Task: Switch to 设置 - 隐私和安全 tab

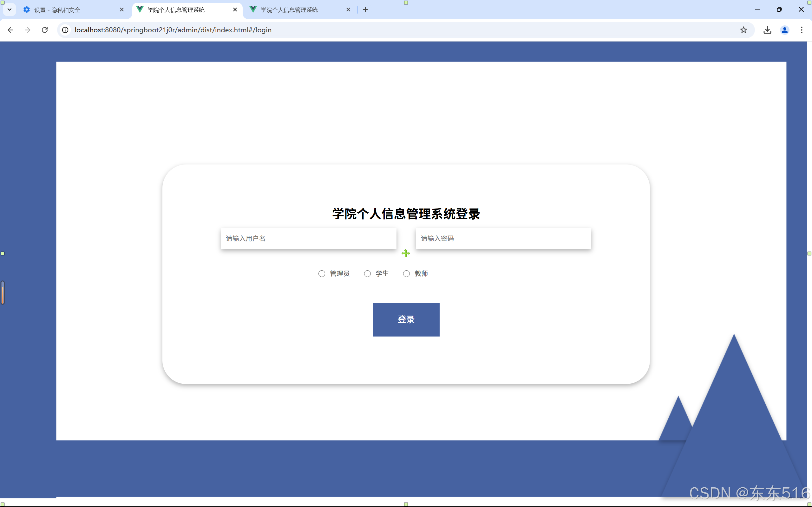Action: 67,10
